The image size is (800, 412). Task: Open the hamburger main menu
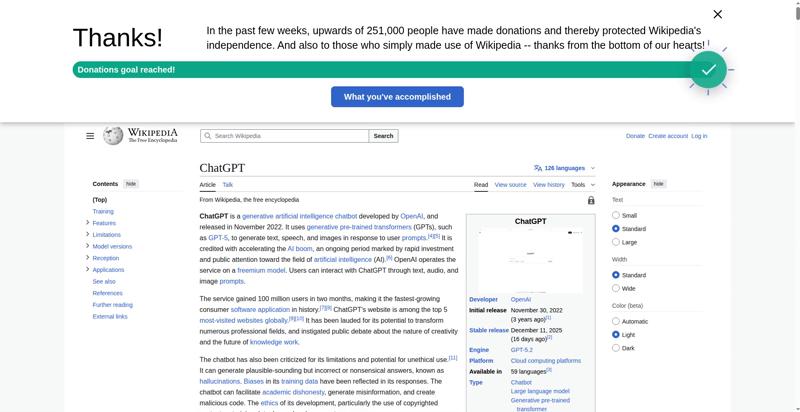click(x=90, y=136)
